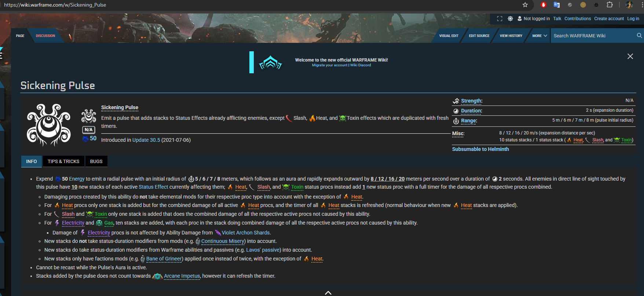The image size is (644, 296).
Task: Open the Toxin link in the Misc row
Action: point(626,140)
